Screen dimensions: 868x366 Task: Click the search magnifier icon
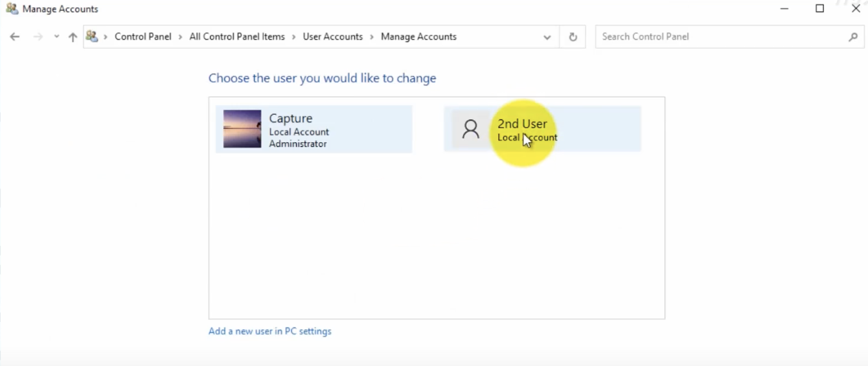pyautogui.click(x=853, y=37)
